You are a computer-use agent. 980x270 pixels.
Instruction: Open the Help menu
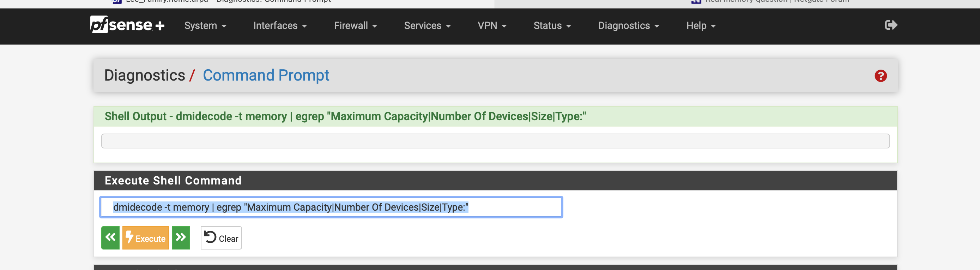tap(701, 25)
